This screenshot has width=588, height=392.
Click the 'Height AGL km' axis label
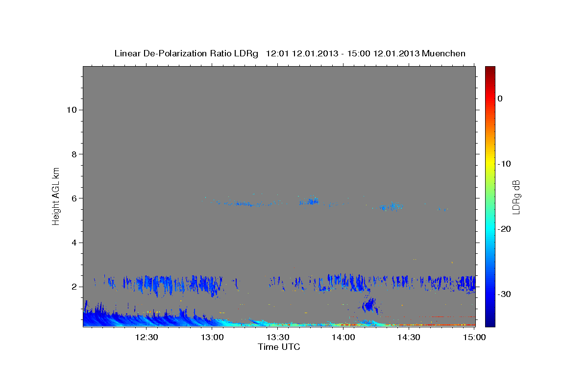[x=56, y=196]
